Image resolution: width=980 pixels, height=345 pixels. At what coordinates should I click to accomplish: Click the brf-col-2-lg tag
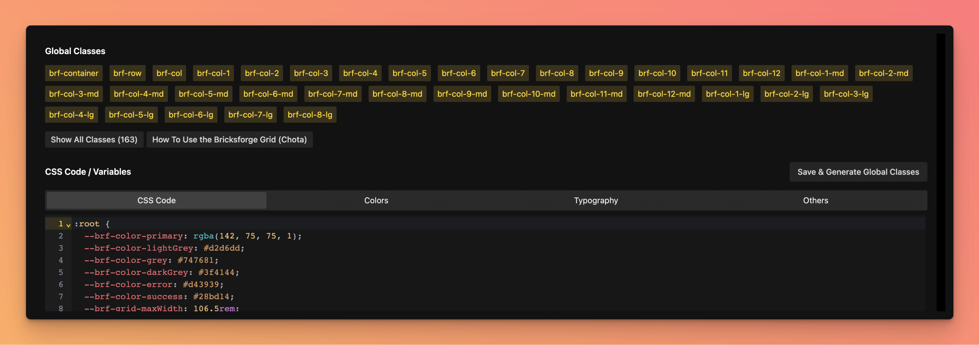click(x=787, y=94)
